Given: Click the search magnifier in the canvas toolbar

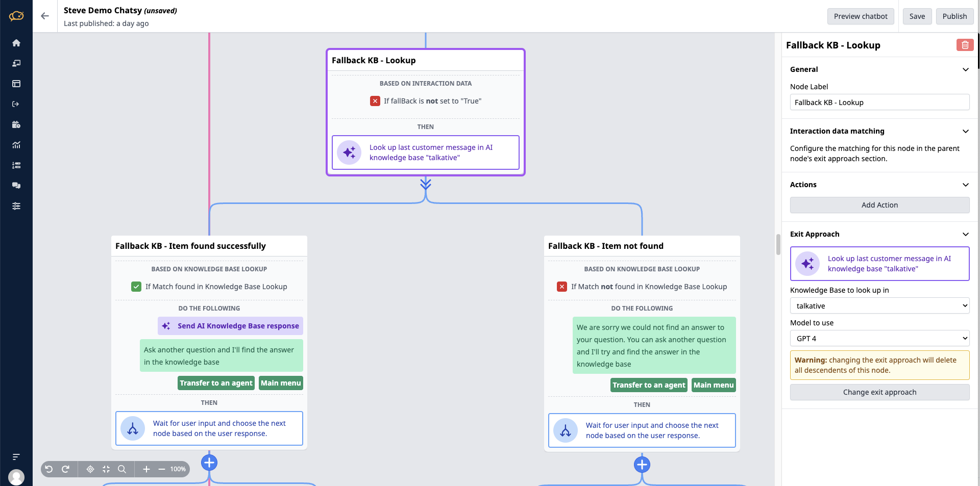Looking at the screenshot, I should 122,469.
